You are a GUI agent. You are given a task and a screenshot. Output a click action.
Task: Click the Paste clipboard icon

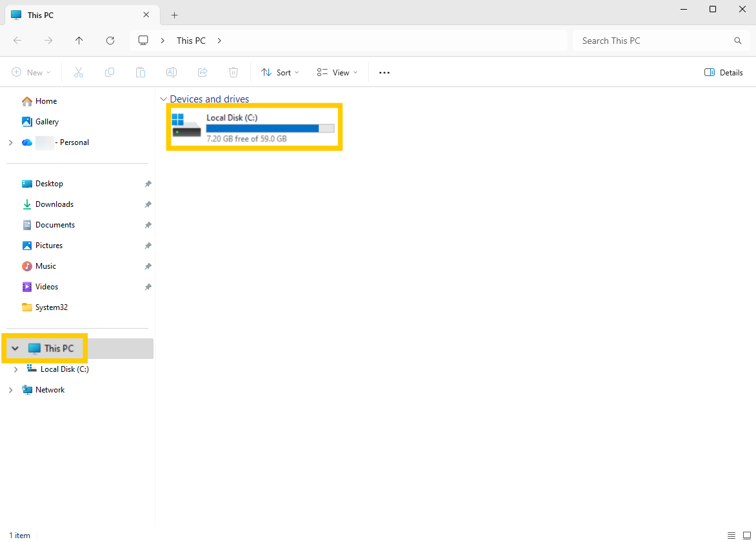click(141, 72)
